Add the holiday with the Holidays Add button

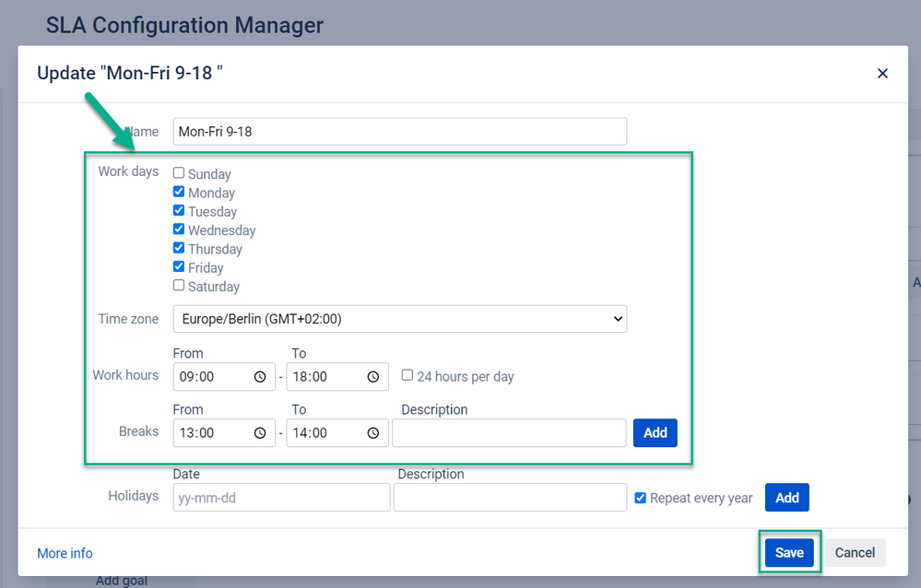(x=787, y=498)
